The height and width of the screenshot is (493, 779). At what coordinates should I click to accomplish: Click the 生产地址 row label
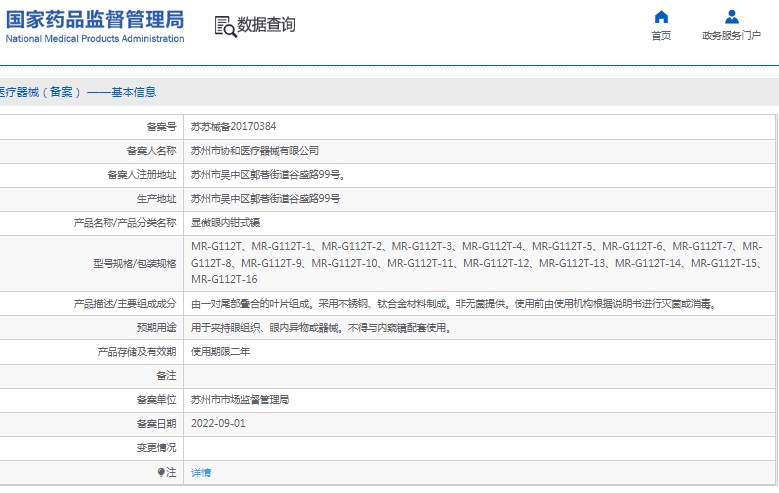[156, 199]
